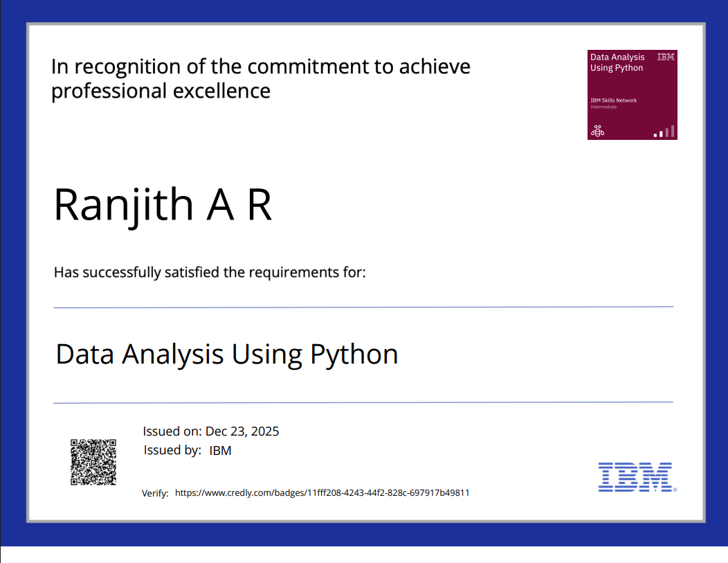728x563 pixels.
Task: Click the 'Verify:' label
Action: coord(155,494)
